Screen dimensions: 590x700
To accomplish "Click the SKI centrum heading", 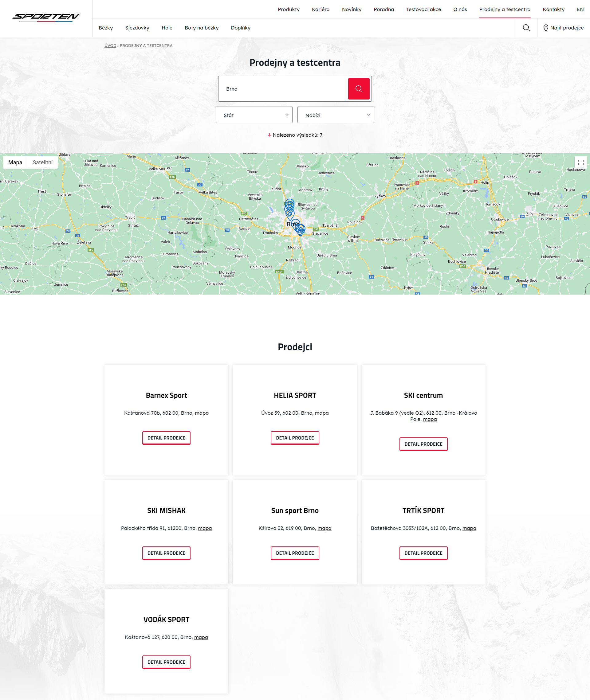I will 423,396.
